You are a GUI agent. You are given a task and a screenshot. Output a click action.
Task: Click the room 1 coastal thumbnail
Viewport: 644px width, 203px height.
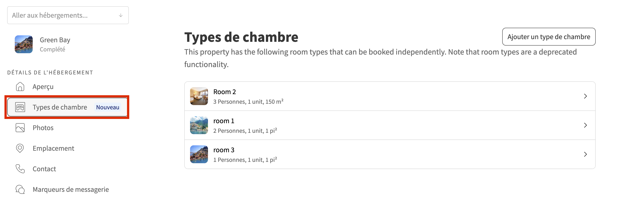199,125
